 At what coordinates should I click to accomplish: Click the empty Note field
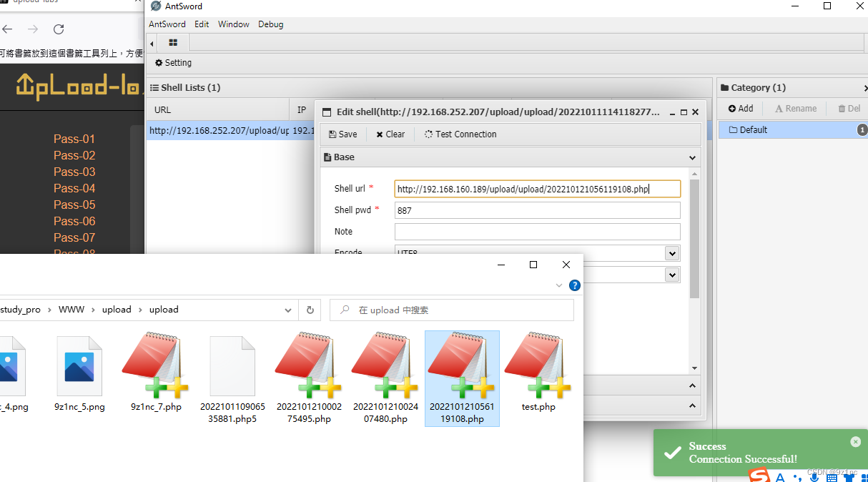point(537,232)
